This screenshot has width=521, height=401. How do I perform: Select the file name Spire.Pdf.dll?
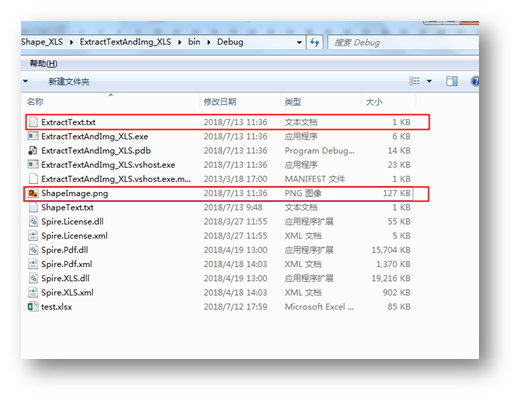[65, 250]
